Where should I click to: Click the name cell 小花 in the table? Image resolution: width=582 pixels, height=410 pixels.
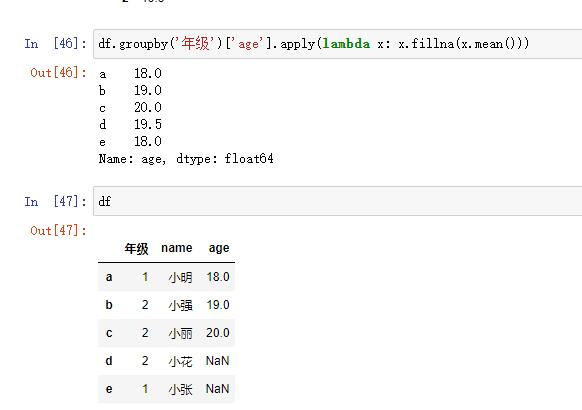[180, 361]
